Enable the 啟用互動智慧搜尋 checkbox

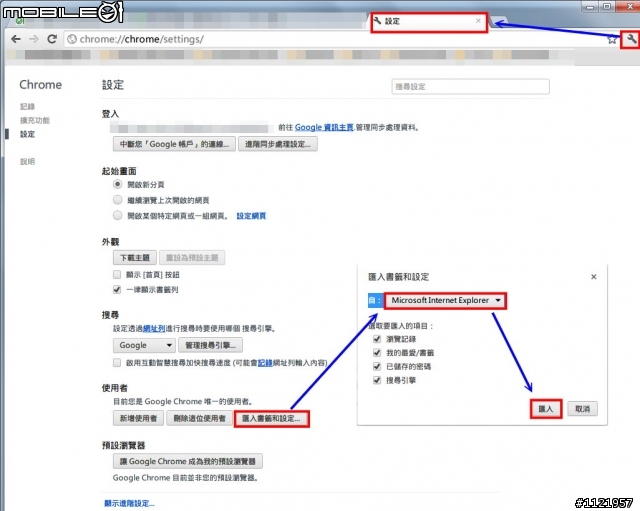coord(117,362)
